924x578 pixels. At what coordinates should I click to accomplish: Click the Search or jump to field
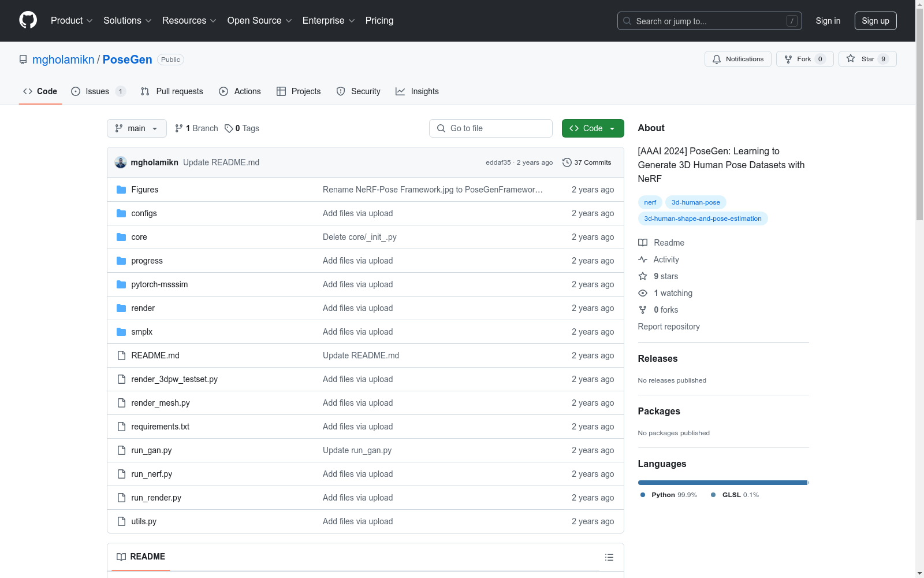point(710,21)
